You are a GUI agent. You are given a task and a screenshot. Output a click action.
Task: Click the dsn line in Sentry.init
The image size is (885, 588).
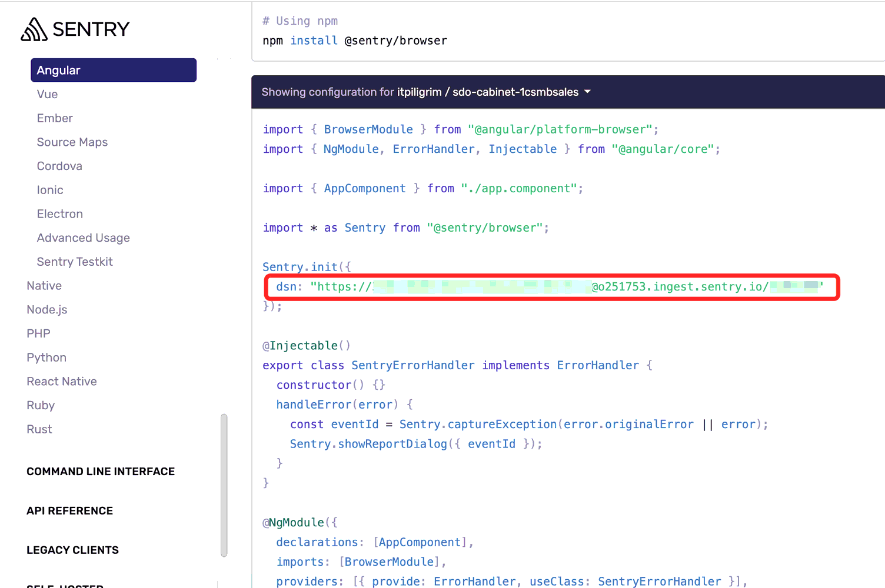point(550,287)
